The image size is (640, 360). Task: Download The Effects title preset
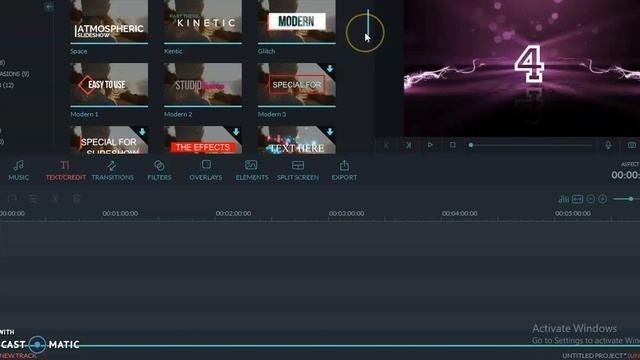point(236,132)
